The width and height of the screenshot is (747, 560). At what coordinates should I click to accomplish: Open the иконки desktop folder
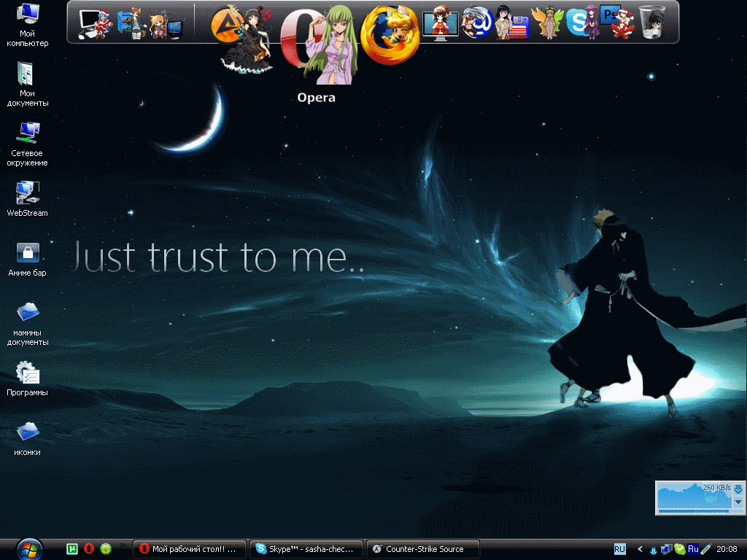[27, 439]
